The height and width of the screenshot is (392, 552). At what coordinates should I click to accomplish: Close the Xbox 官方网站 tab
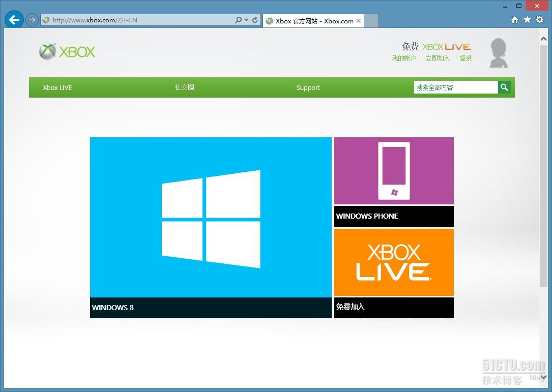click(x=358, y=21)
